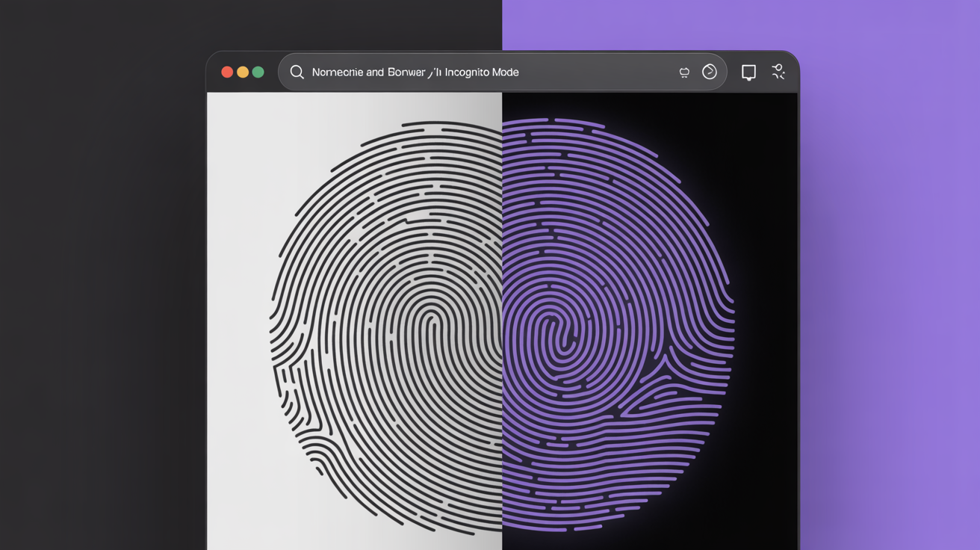
Task: Open the speech bubble icon in toolbar
Action: pos(748,72)
